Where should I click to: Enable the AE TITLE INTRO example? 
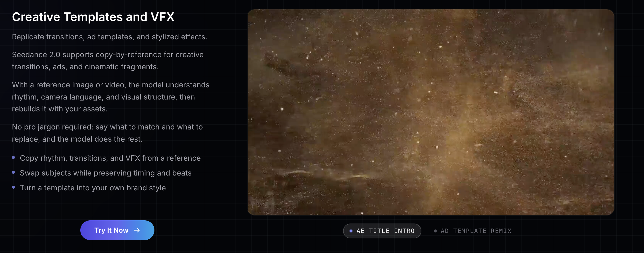[382, 231]
